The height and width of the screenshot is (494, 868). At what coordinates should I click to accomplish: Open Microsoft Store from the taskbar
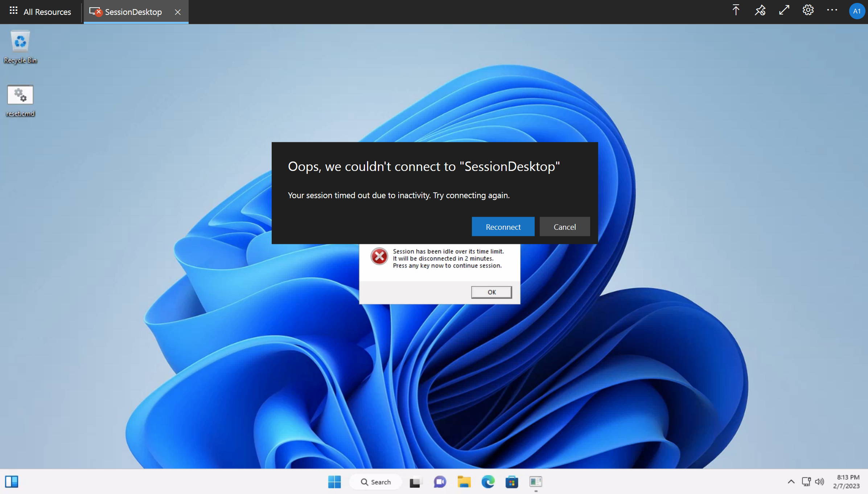pos(512,482)
